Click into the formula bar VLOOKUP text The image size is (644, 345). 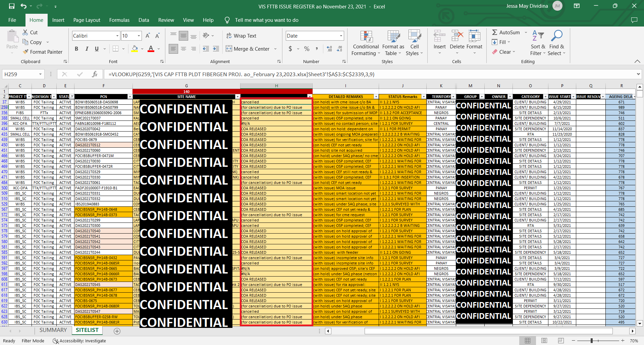tap(241, 74)
